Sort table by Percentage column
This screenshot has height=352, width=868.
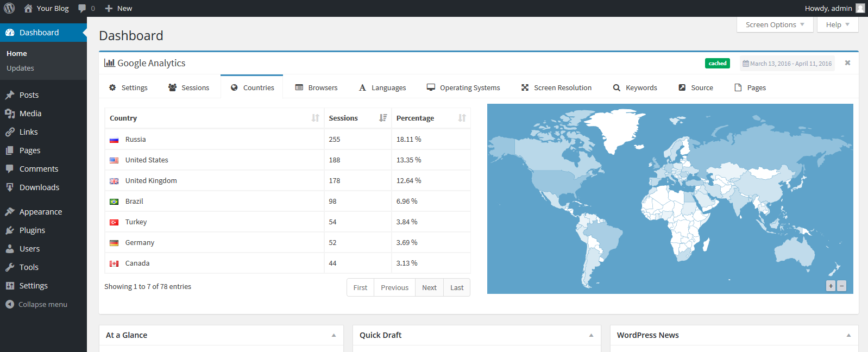point(431,118)
